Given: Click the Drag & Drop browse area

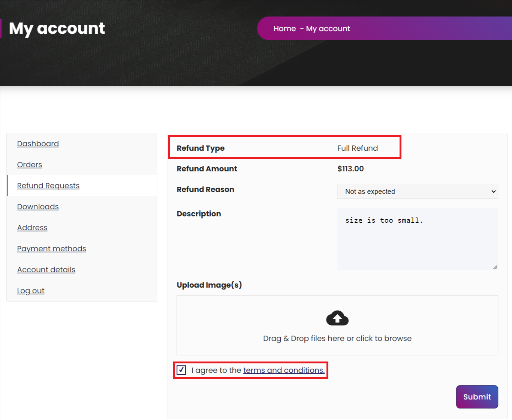Looking at the screenshot, I should click(x=337, y=338).
